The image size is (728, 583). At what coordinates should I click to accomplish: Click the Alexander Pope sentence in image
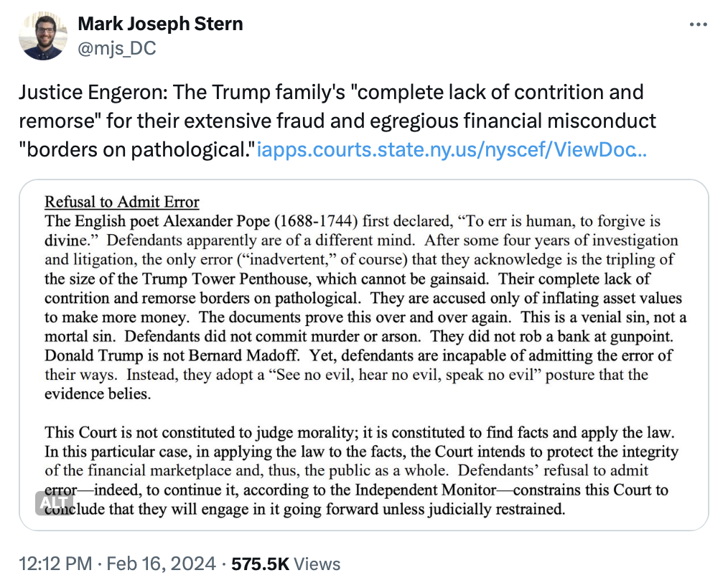[x=287, y=221]
